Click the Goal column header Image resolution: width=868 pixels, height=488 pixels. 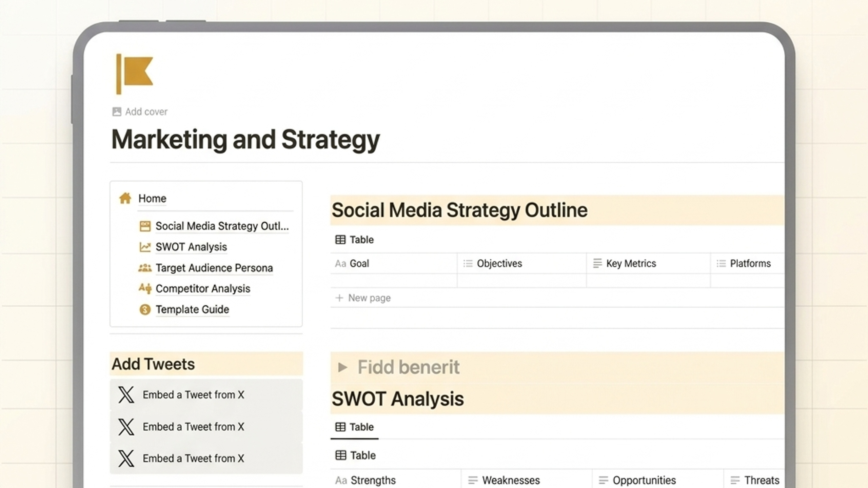(394, 263)
